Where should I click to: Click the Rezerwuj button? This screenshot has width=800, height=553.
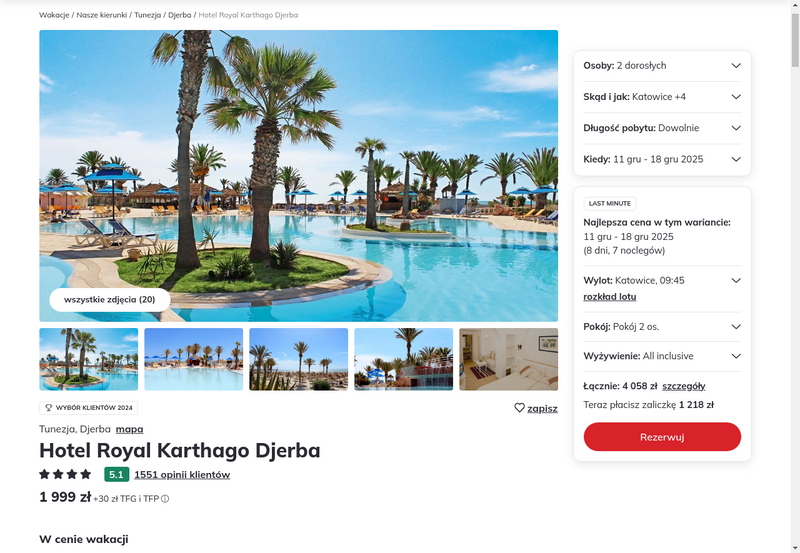point(662,437)
